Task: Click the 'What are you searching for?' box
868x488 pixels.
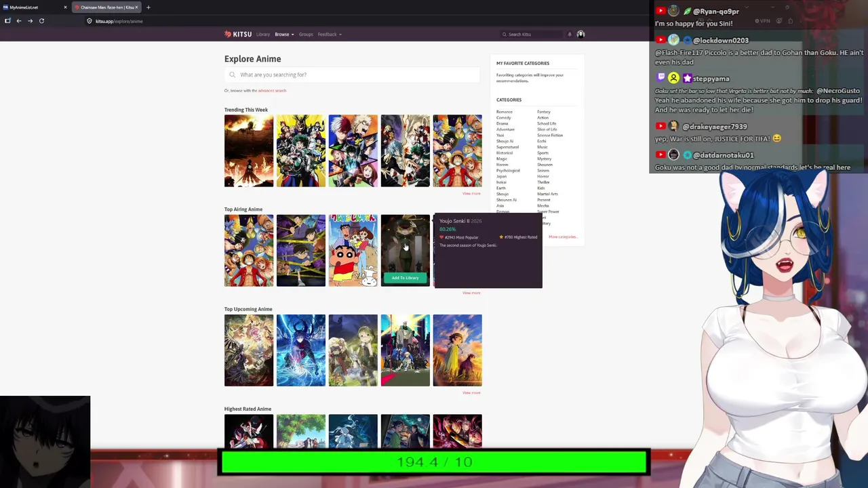Action: 353,75
